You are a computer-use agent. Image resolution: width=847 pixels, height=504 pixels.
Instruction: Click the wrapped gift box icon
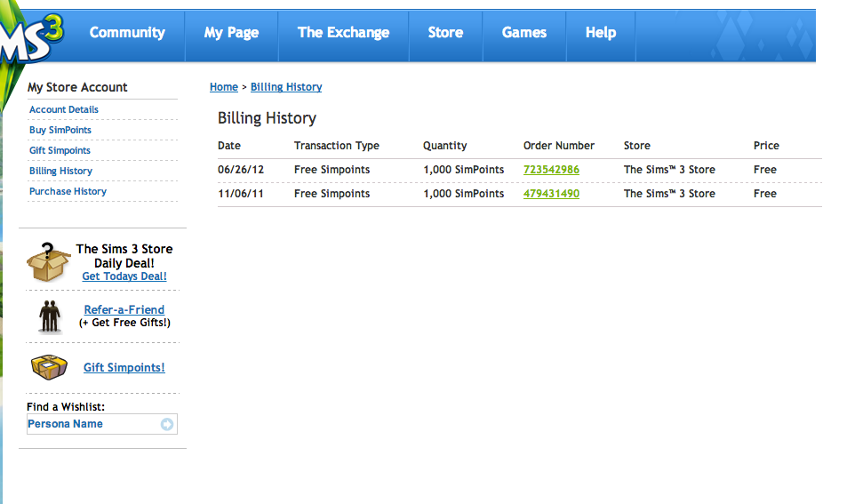(x=49, y=367)
